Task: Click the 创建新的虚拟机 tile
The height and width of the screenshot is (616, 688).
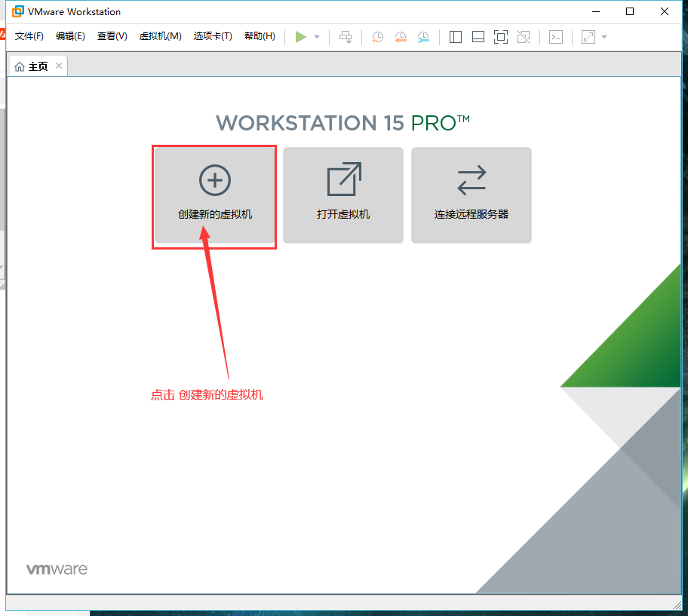Action: coord(215,195)
